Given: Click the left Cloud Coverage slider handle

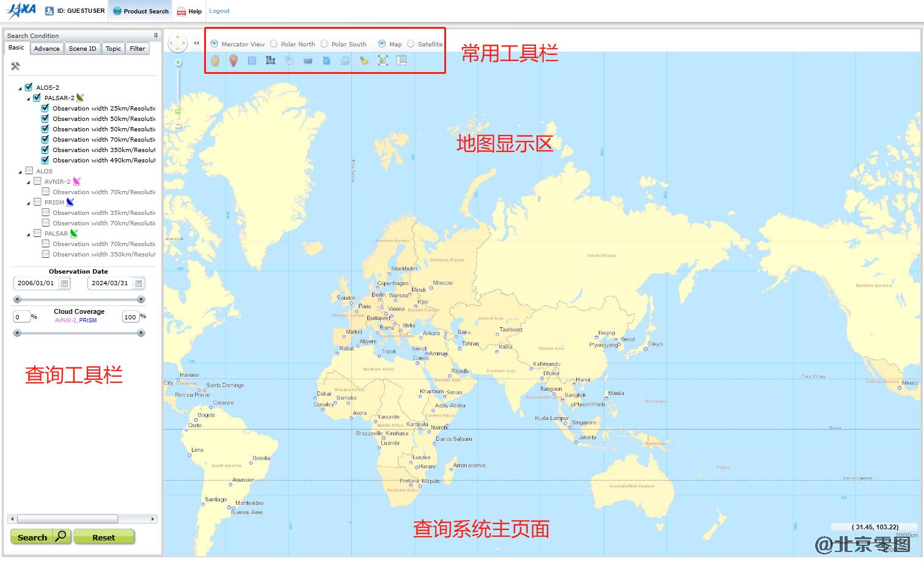Looking at the screenshot, I should [x=17, y=333].
